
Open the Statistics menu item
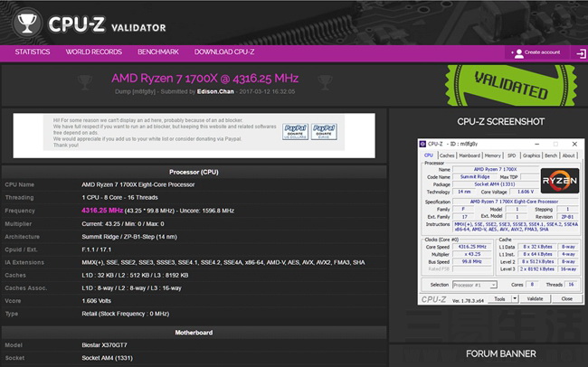[x=33, y=52]
